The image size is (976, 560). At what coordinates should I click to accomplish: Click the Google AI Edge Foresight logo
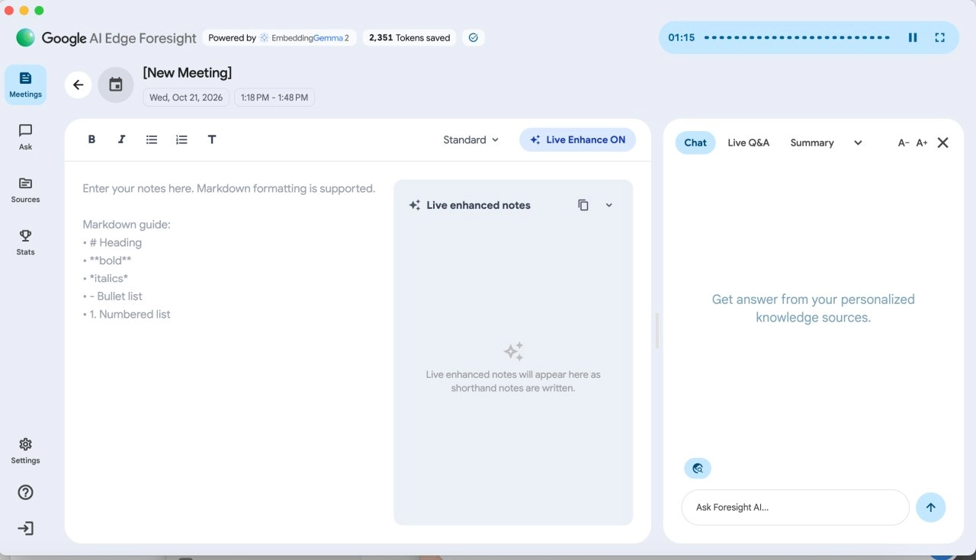106,37
